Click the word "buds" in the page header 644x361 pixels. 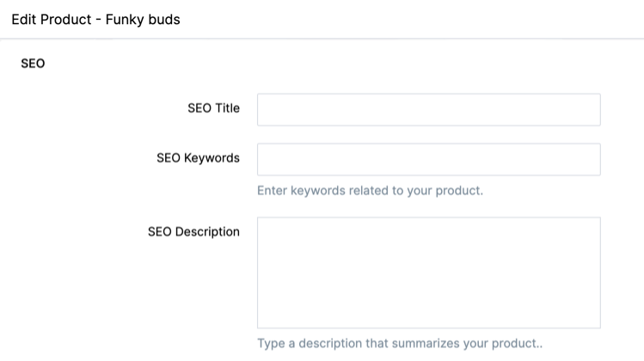tap(163, 19)
